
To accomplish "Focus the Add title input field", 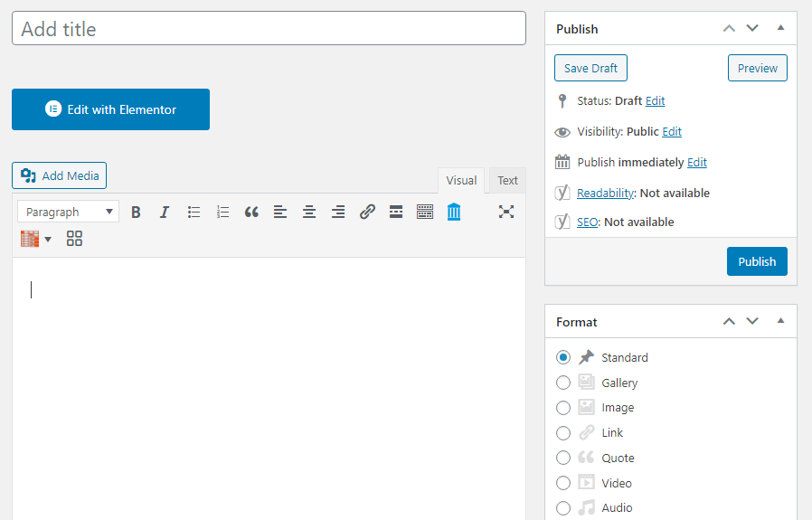I will pyautogui.click(x=269, y=28).
